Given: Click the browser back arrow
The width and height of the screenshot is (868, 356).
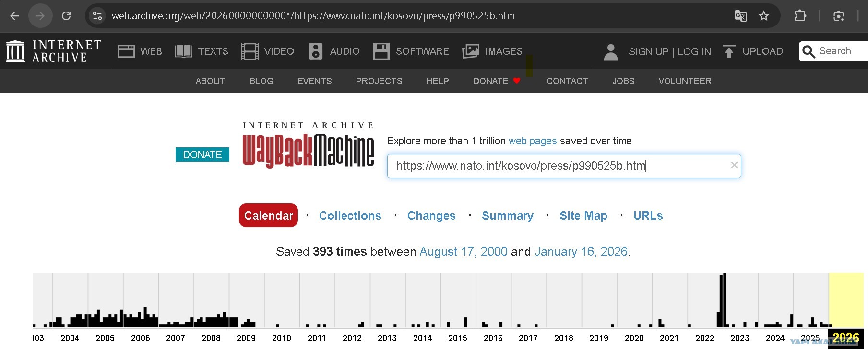Looking at the screenshot, I should click(x=14, y=16).
